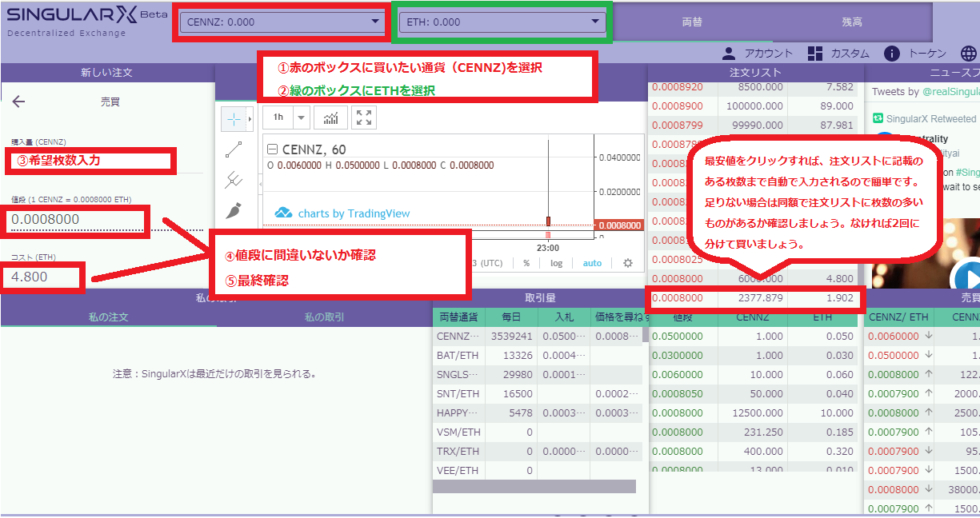
Task: Click the カスタム menu label
Action: click(850, 54)
